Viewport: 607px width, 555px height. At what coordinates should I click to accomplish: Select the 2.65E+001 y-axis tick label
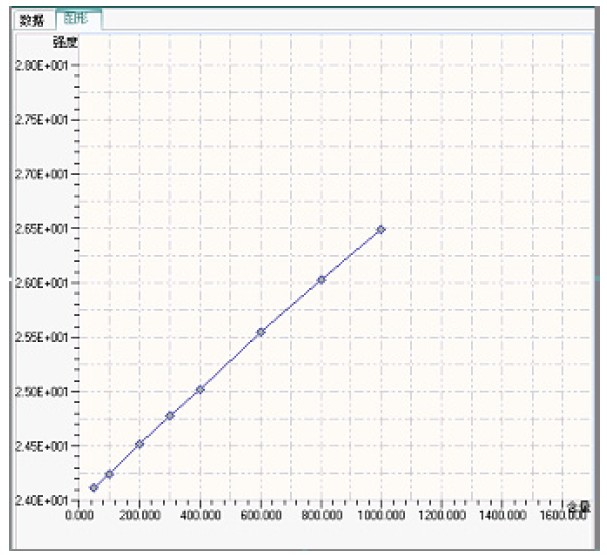(x=41, y=228)
